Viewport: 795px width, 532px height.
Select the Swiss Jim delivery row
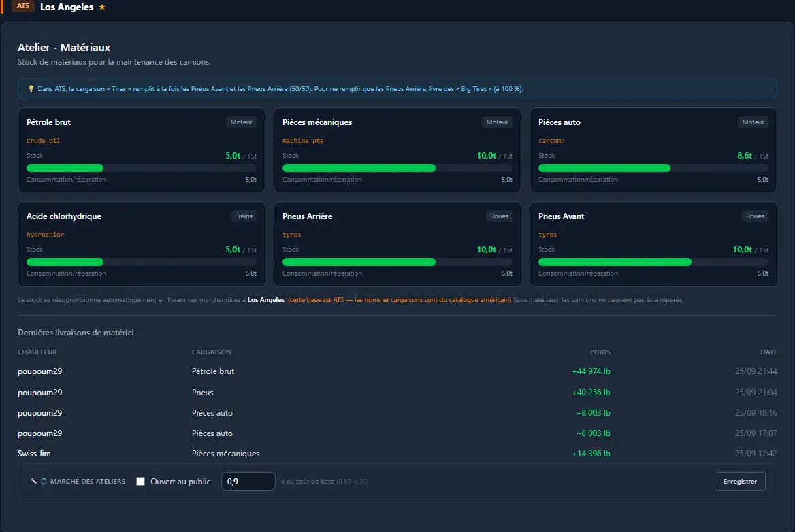coord(397,454)
